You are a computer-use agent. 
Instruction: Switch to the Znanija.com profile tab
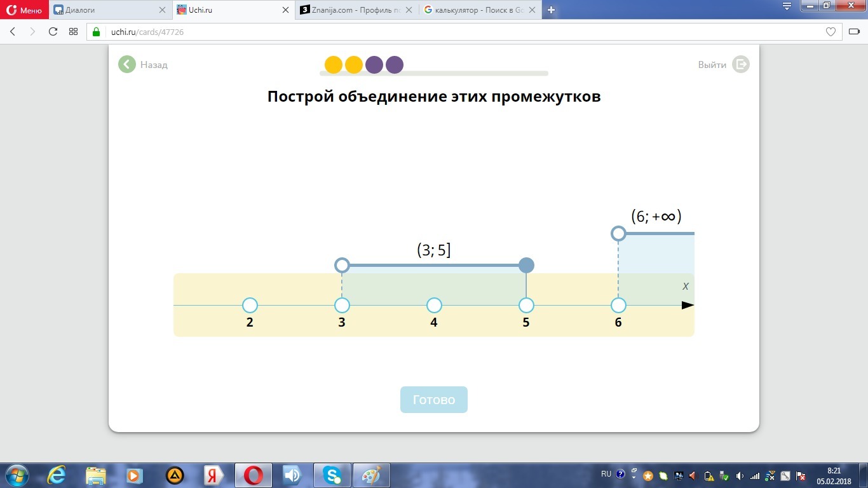pyautogui.click(x=356, y=10)
